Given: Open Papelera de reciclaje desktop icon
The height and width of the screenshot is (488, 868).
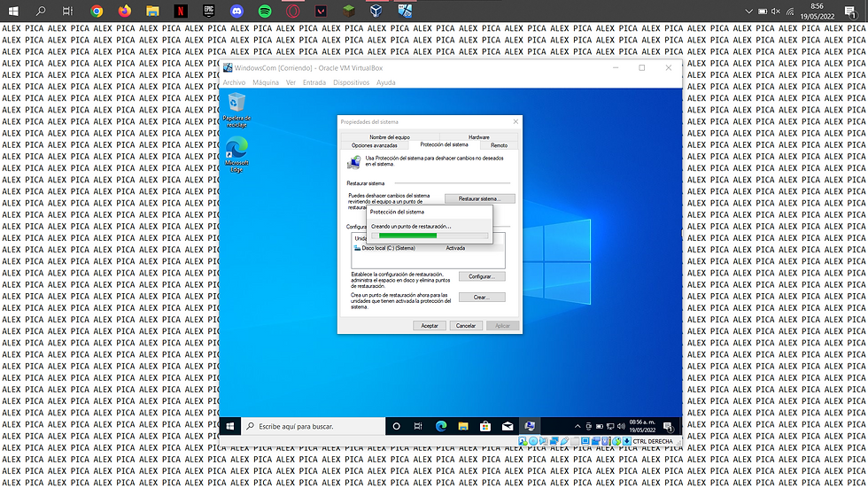Looking at the screenshot, I should (237, 110).
